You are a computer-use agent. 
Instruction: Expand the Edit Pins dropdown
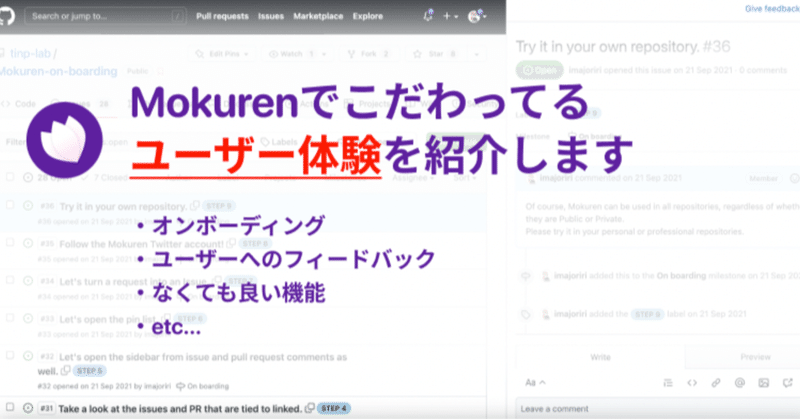(x=222, y=54)
